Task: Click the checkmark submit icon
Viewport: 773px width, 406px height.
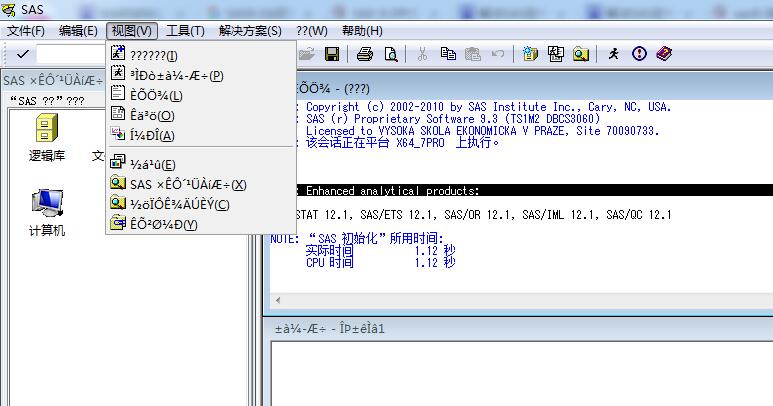Action: coord(23,54)
